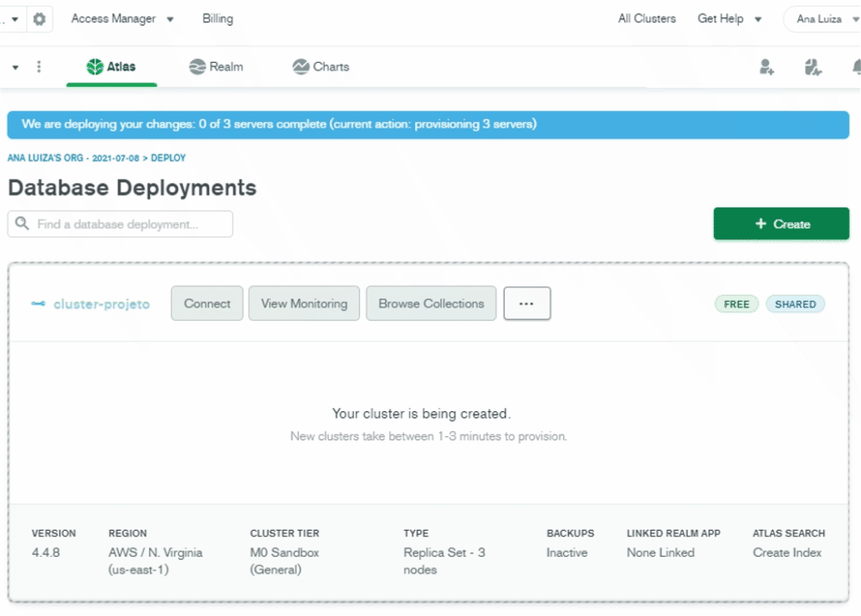Open Ana Luiza user menu
Image resolution: width=861 pixels, height=616 pixels.
click(x=822, y=19)
